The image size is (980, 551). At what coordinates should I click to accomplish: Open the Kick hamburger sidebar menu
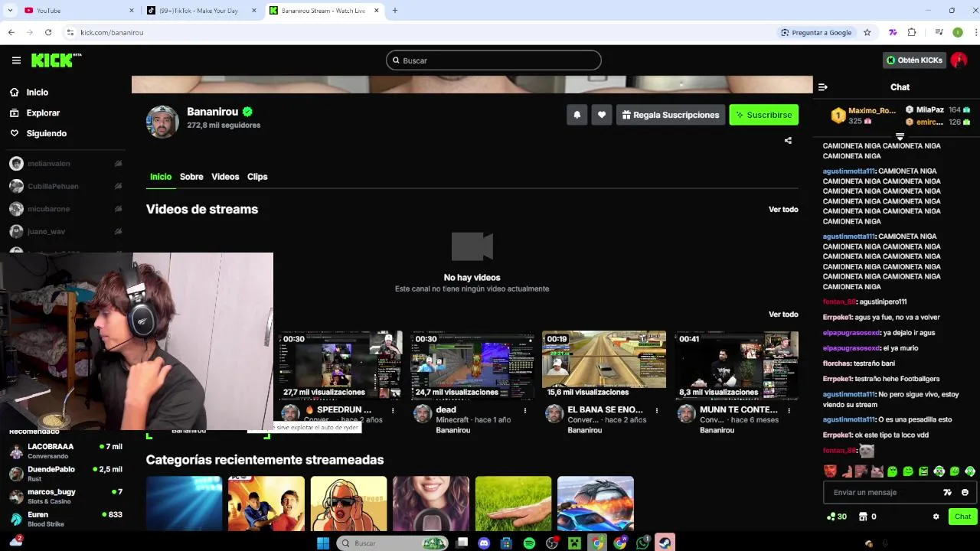16,60
